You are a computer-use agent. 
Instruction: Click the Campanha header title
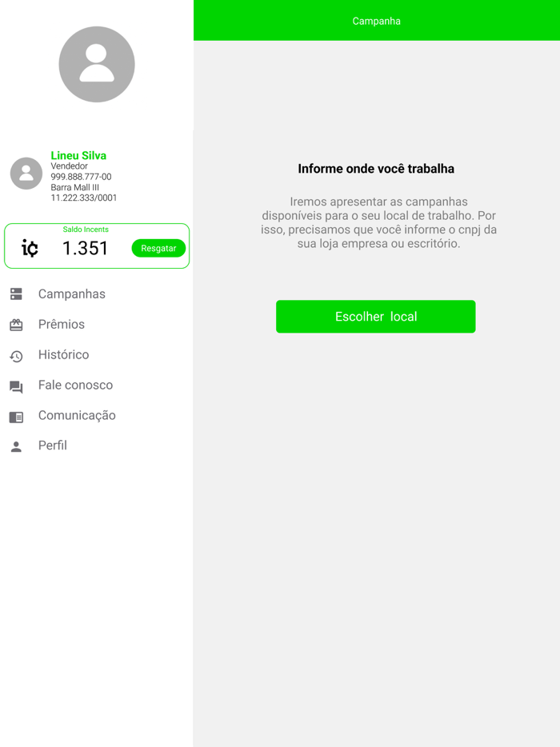[x=377, y=21]
